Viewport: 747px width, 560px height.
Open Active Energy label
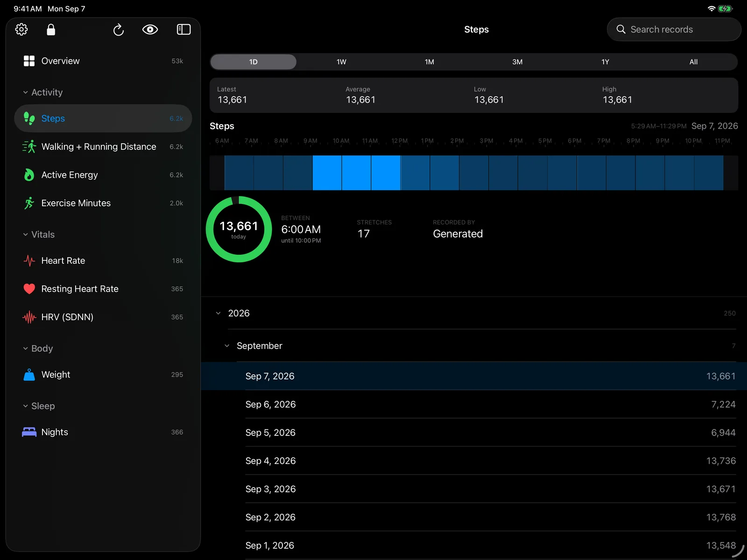tap(70, 175)
